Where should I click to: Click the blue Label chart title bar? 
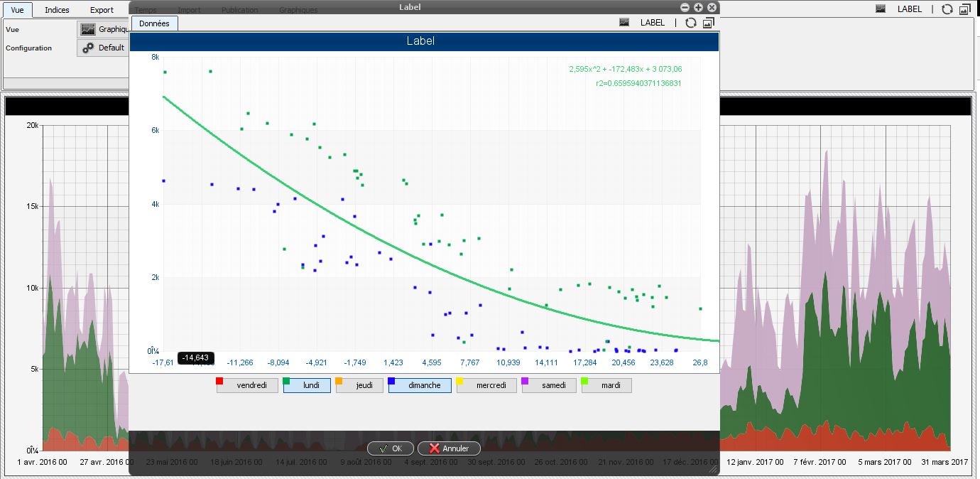coord(425,41)
